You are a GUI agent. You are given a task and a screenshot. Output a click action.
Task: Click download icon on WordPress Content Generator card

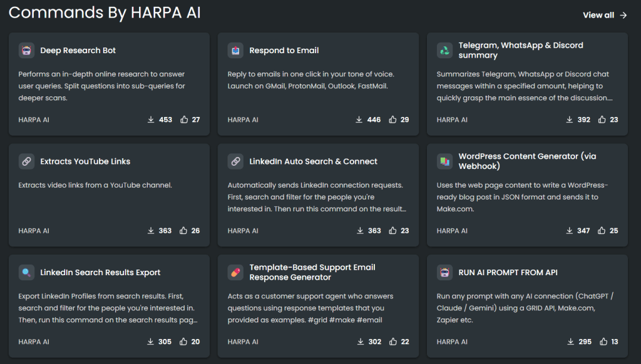point(570,231)
